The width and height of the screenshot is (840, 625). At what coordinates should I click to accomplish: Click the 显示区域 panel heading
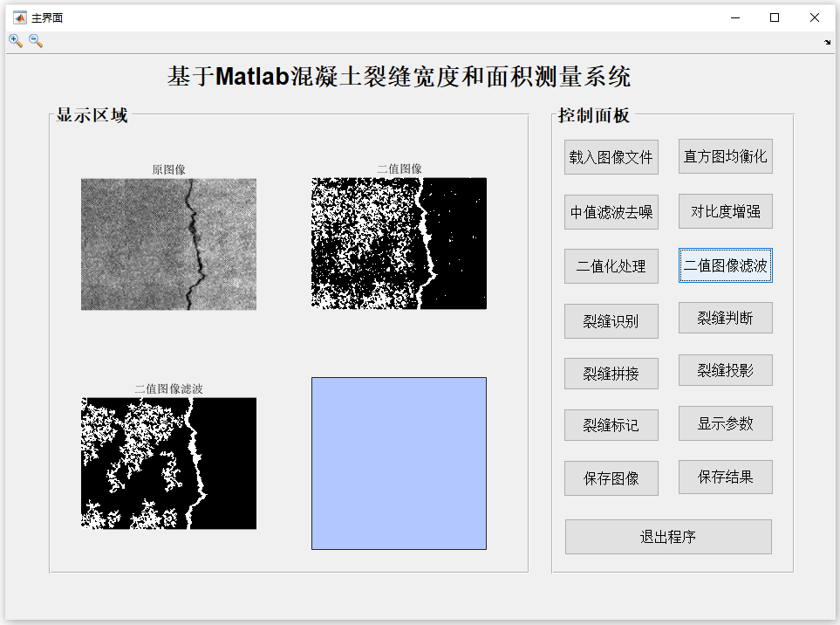point(92,114)
